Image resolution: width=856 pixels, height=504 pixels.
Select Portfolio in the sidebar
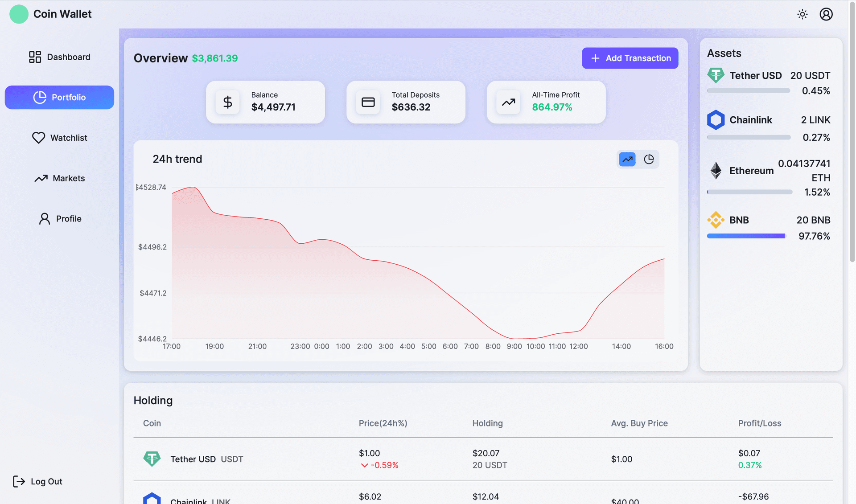coord(59,97)
